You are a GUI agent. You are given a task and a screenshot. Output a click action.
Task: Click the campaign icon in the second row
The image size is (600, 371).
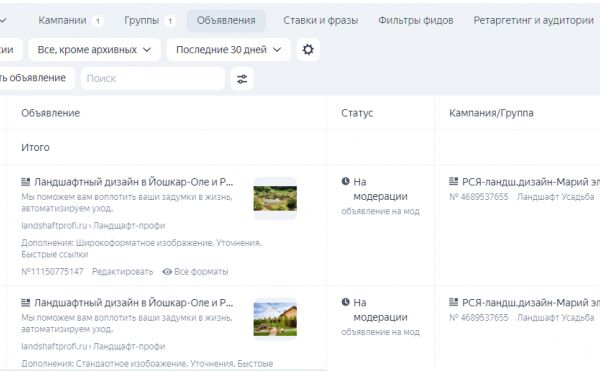(453, 302)
